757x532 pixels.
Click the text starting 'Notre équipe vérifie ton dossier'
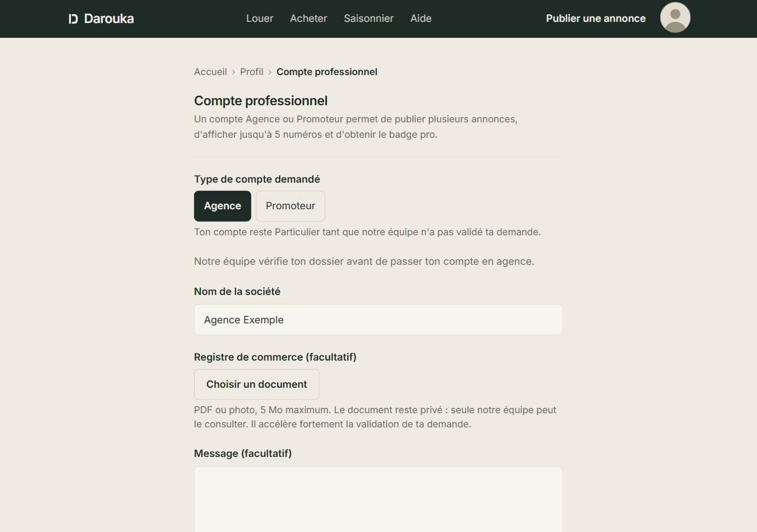click(x=364, y=261)
